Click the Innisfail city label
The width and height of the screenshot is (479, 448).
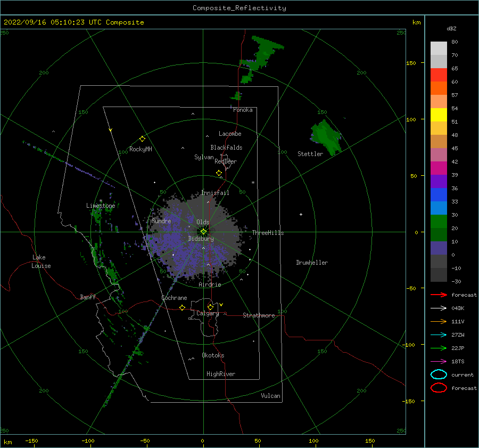tap(215, 193)
